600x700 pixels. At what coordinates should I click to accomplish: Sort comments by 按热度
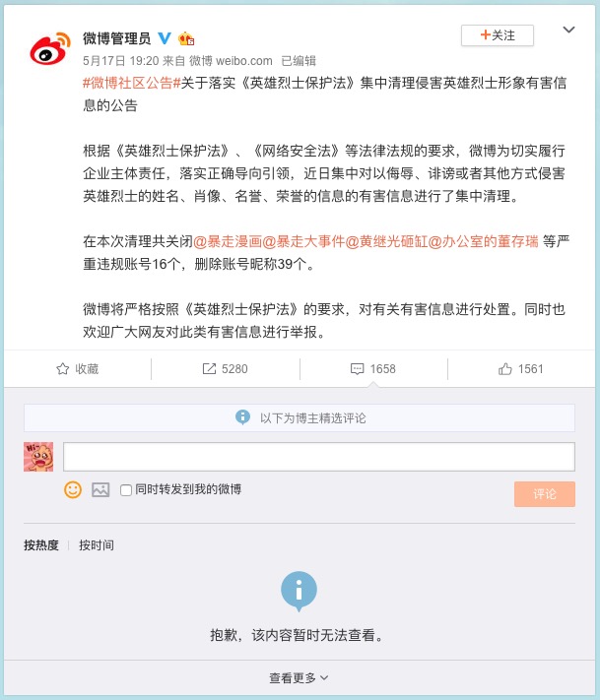(41, 545)
